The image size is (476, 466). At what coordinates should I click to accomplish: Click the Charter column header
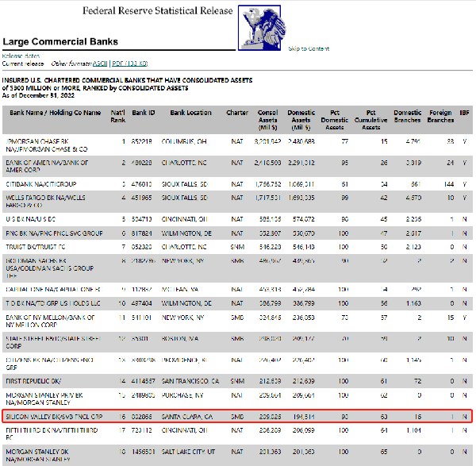tap(237, 113)
